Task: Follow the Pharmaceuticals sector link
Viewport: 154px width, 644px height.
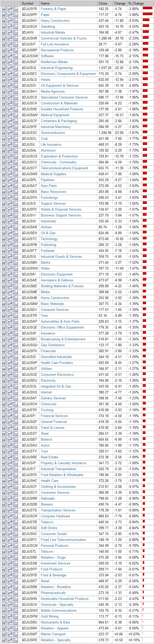Action: tap(53, 593)
